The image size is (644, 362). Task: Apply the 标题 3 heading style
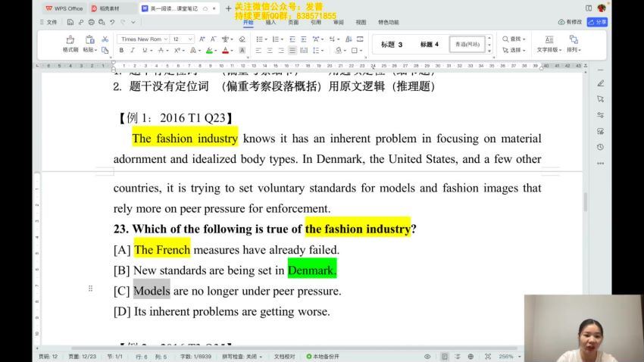[392, 45]
